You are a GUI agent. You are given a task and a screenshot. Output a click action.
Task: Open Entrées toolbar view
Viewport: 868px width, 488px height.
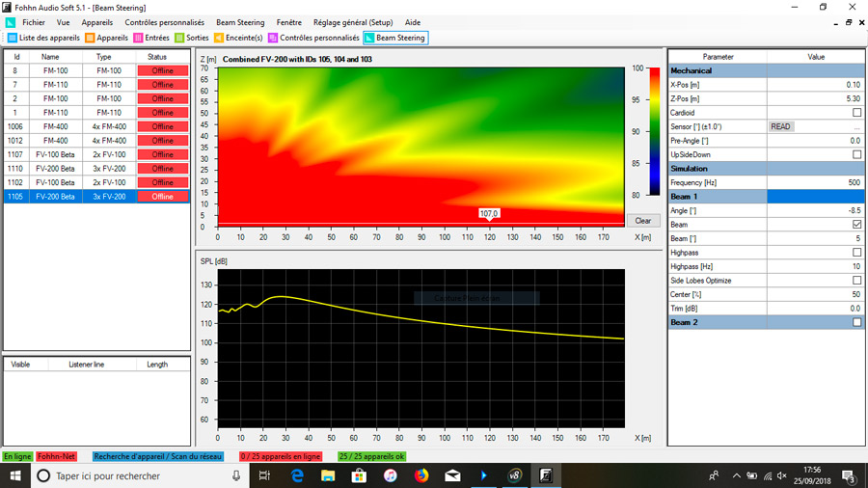pos(151,38)
